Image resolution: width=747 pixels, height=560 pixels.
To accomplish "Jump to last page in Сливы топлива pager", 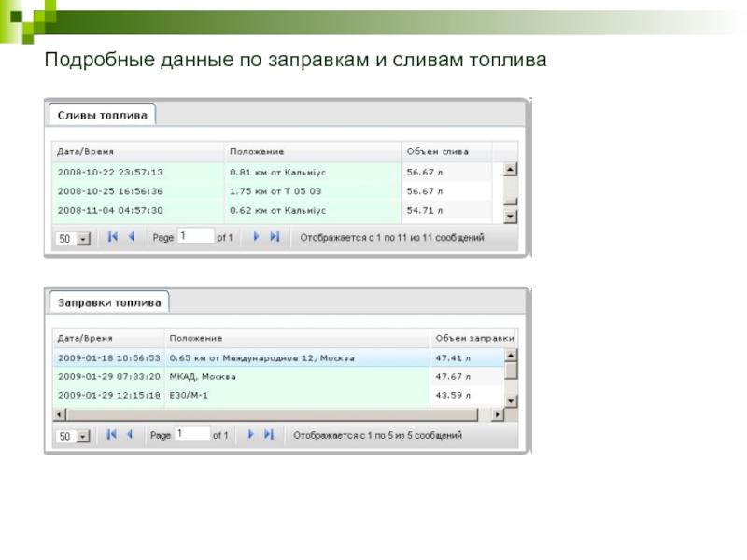I will click(275, 238).
